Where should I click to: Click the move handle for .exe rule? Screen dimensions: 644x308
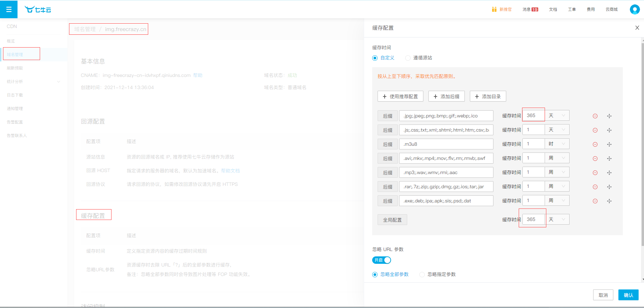point(609,201)
